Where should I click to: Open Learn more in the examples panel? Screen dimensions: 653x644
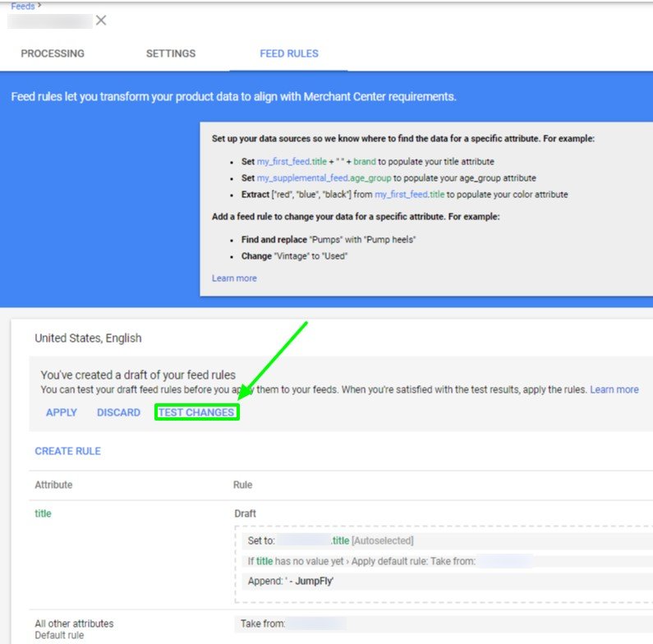pyautogui.click(x=234, y=278)
